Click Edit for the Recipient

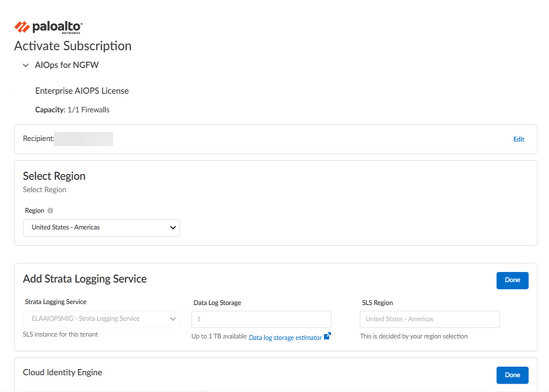pos(519,139)
